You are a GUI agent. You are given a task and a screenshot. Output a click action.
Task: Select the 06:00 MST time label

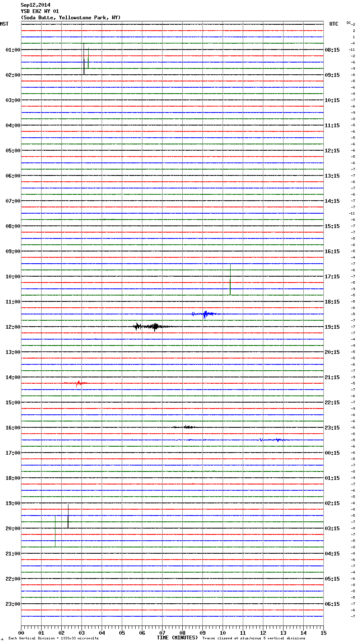point(13,176)
